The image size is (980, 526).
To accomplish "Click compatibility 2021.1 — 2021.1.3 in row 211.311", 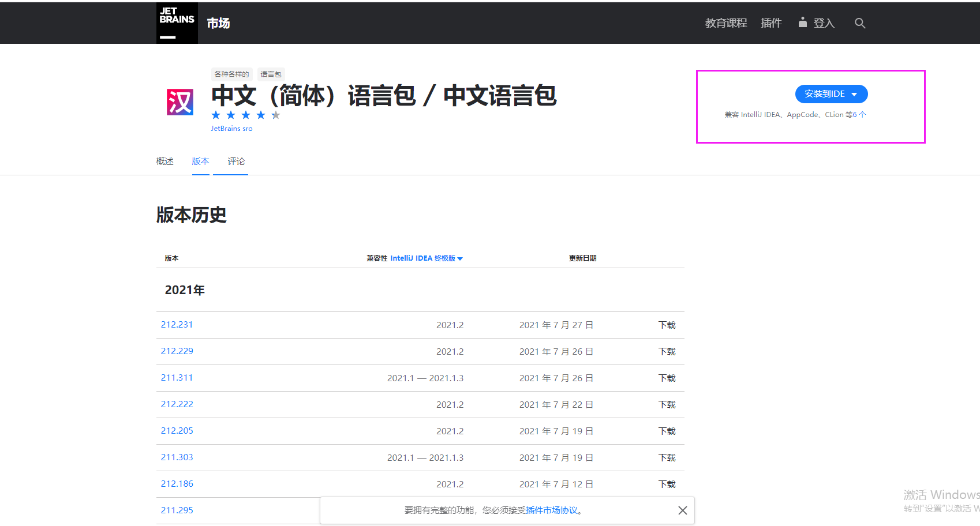I will click(425, 378).
